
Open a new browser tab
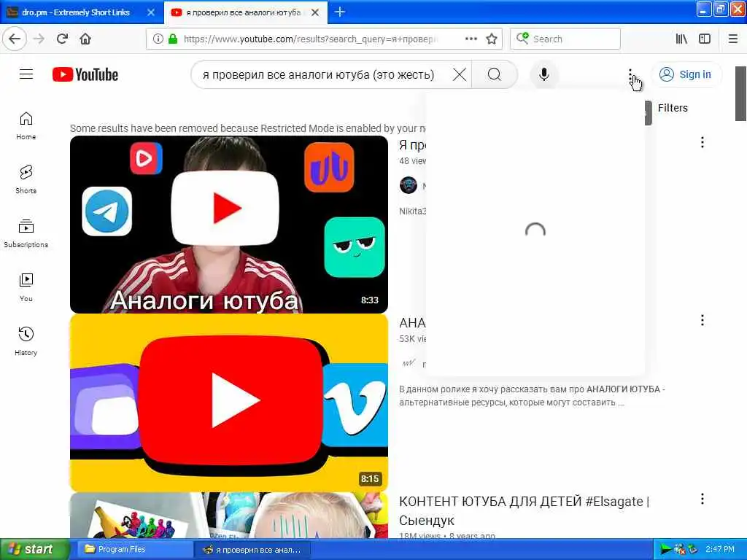pyautogui.click(x=340, y=12)
